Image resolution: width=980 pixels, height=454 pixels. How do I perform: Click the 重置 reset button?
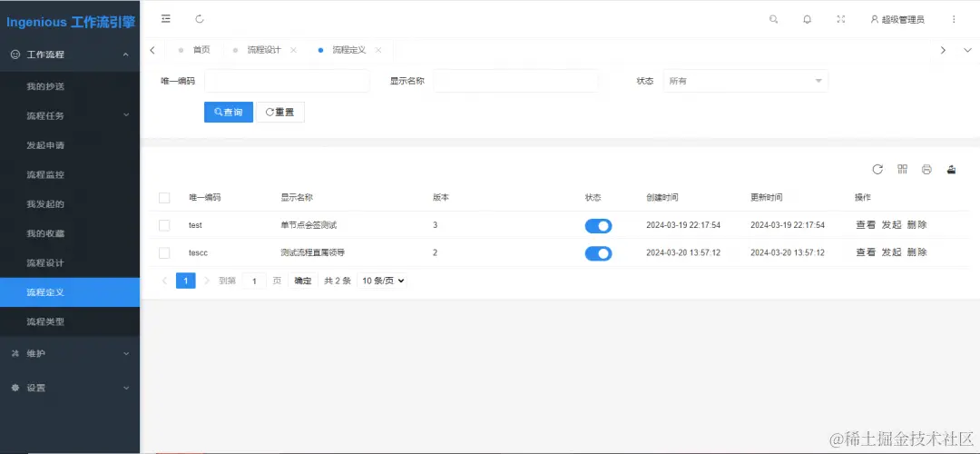(x=280, y=112)
